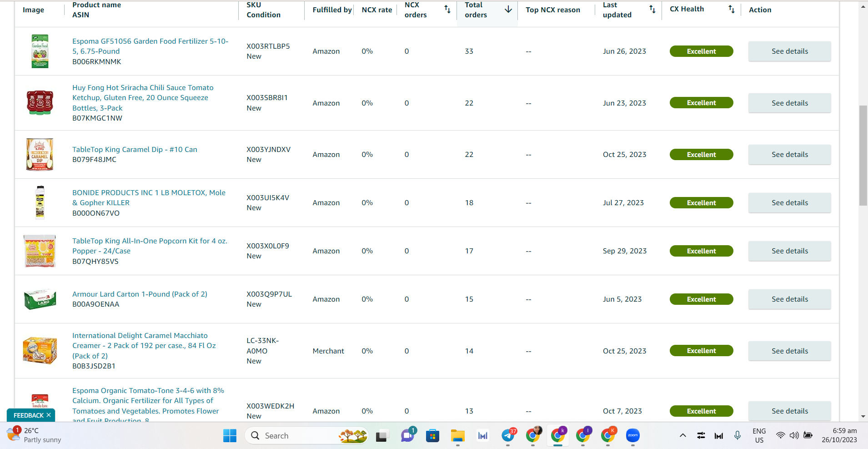Click the Merchant fulfilled-by cell
This screenshot has height=449, width=868.
328,351
